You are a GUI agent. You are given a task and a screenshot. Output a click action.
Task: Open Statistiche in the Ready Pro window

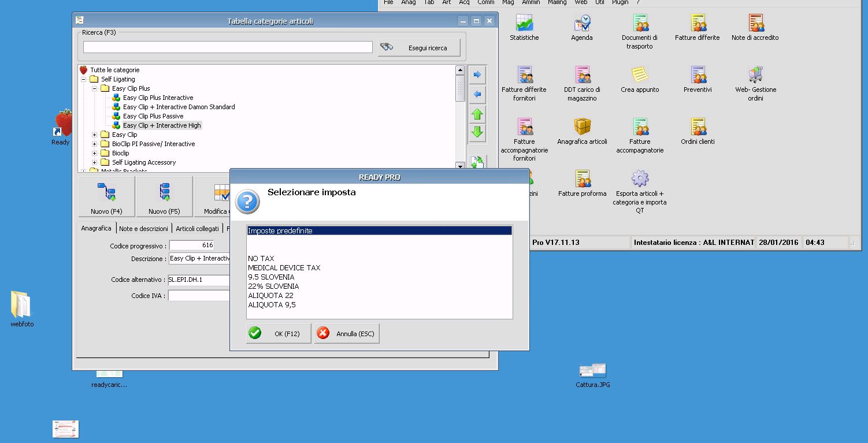point(524,28)
